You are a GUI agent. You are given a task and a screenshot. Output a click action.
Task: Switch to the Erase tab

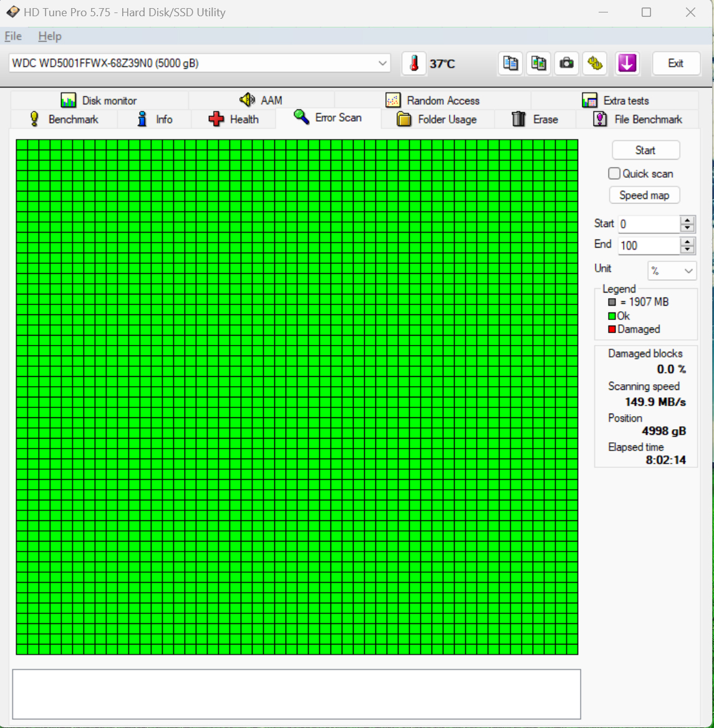tap(535, 119)
